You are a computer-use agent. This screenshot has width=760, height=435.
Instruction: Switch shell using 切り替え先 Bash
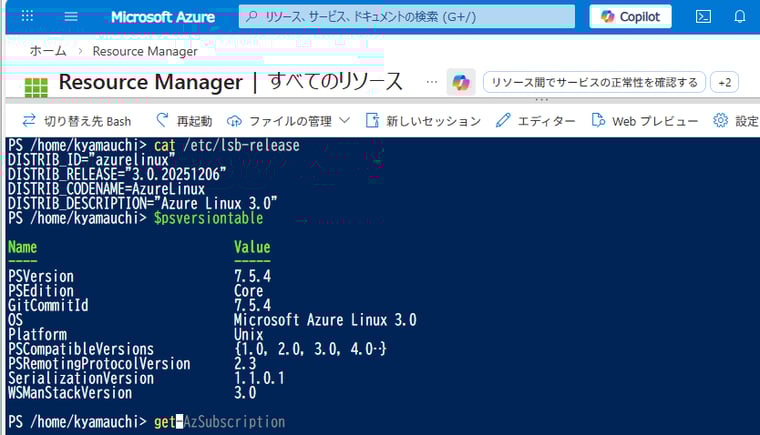(77, 121)
